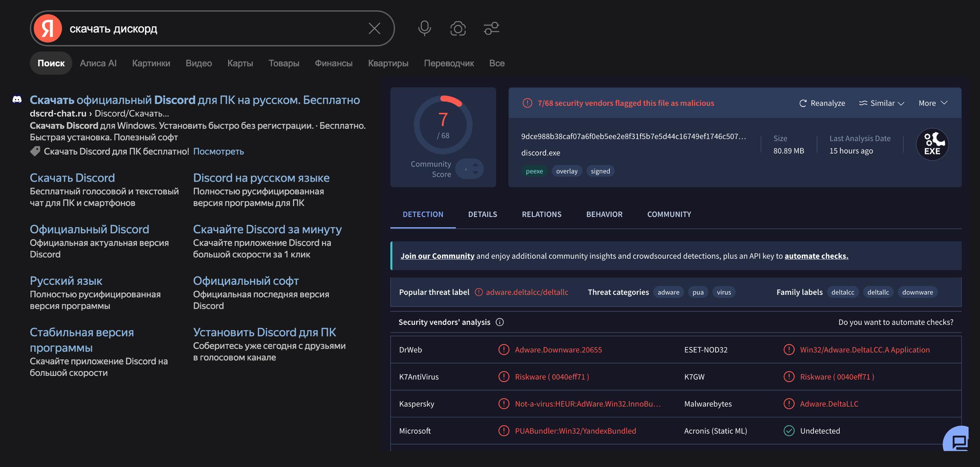Open image search camera icon
This screenshot has width=980, height=467.
coord(458,28)
